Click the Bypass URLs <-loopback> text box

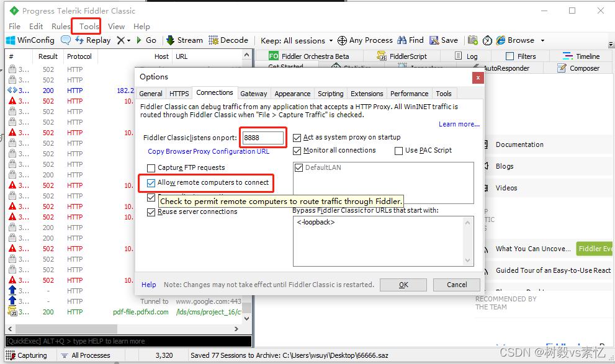pos(383,241)
